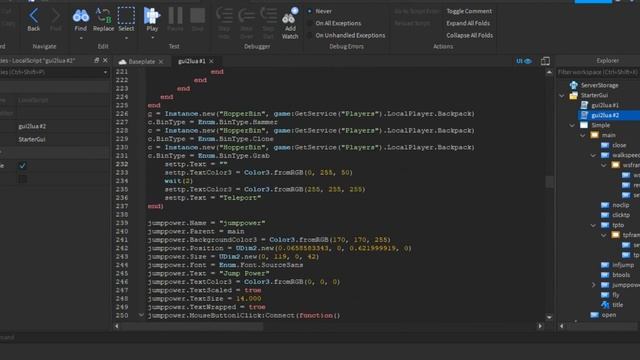This screenshot has height=360, width=640.
Task: Click the Filter workspace search field
Action: coord(598,72)
